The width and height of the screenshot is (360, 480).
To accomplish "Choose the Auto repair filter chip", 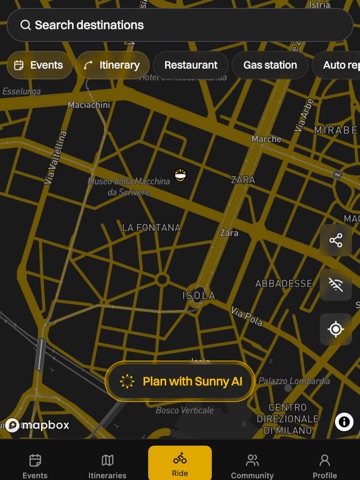I will (337, 65).
